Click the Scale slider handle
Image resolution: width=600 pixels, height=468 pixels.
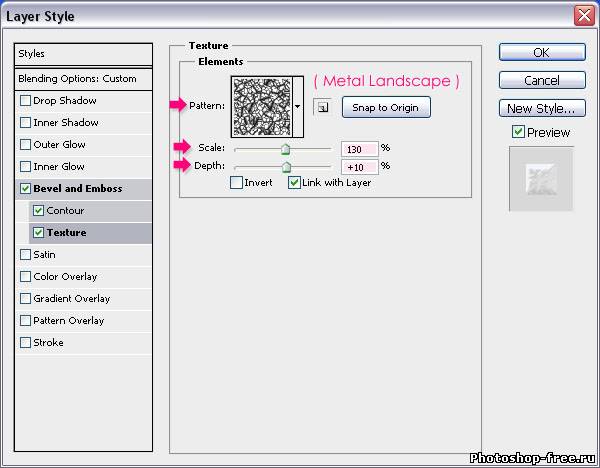click(285, 149)
